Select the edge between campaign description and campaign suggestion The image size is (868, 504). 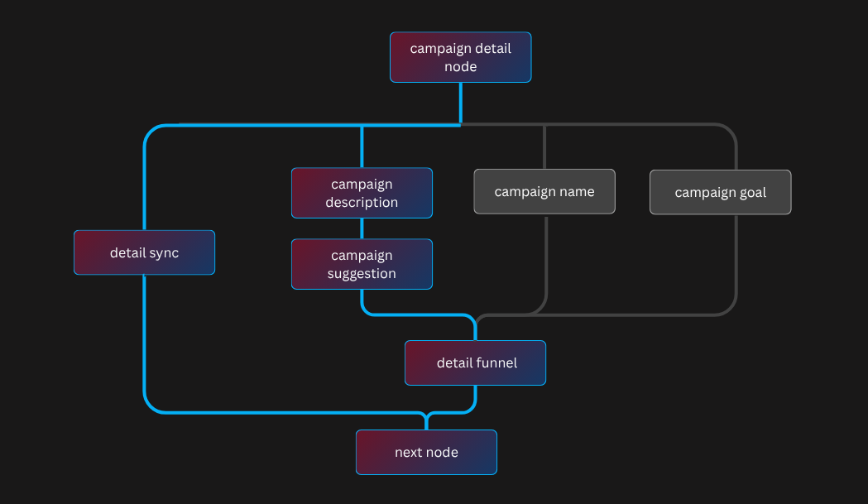pos(362,230)
